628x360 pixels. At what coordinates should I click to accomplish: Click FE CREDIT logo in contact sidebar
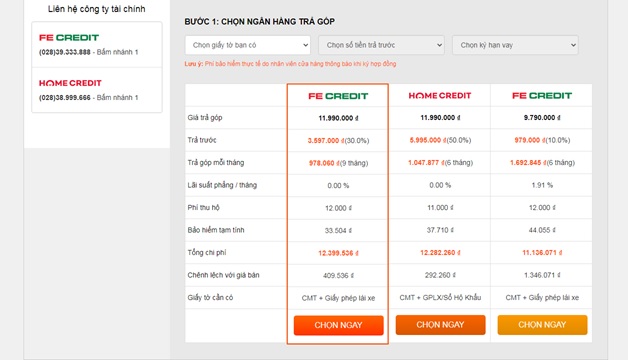[69, 38]
